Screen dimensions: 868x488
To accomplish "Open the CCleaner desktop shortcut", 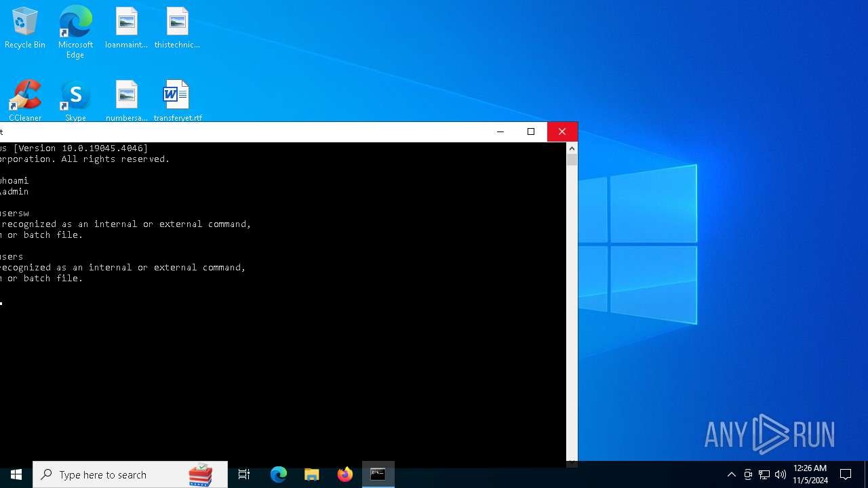I will (x=25, y=100).
